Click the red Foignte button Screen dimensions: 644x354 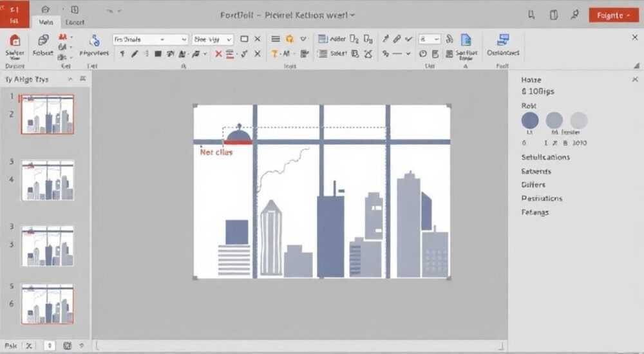tap(614, 15)
